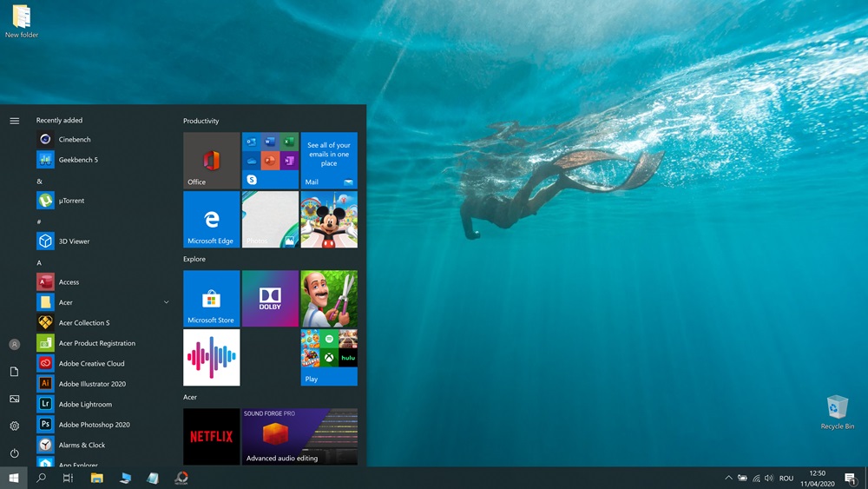Open the colorful waveform audio app tile
The image size is (868, 489).
click(x=212, y=357)
